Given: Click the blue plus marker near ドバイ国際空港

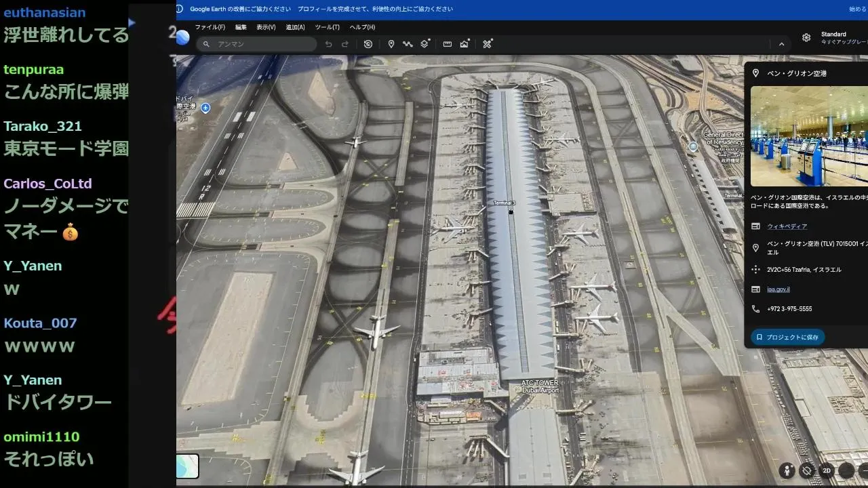Looking at the screenshot, I should 205,108.
